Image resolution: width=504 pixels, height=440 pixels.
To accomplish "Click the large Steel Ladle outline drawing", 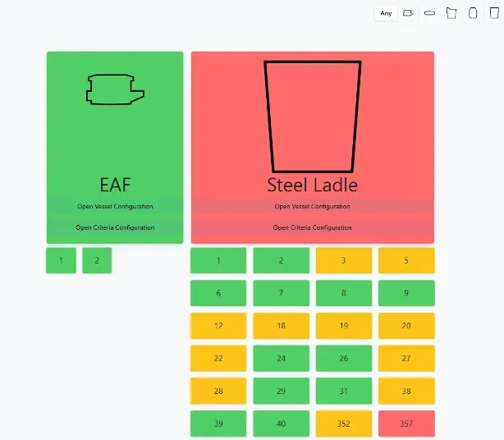I will tap(312, 115).
